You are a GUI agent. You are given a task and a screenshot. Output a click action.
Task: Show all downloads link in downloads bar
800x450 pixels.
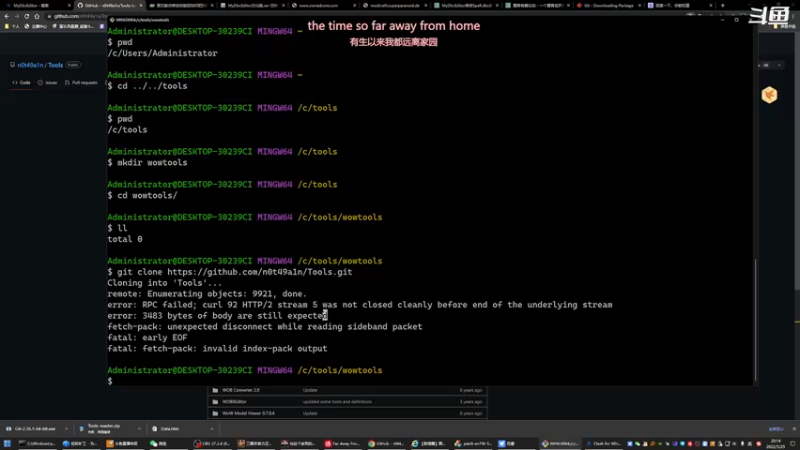776,429
